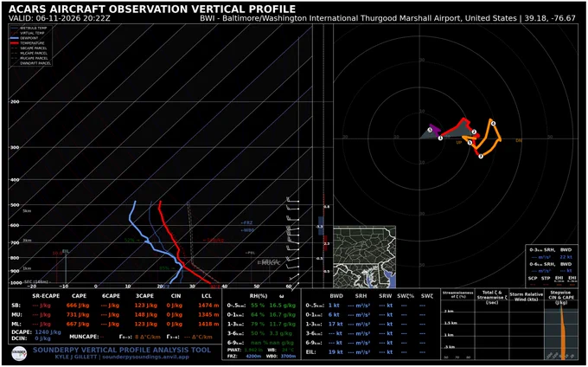This screenshot has width=588, height=367.
Task: Click the 200 pressure level label
Action: pyautogui.click(x=15, y=101)
